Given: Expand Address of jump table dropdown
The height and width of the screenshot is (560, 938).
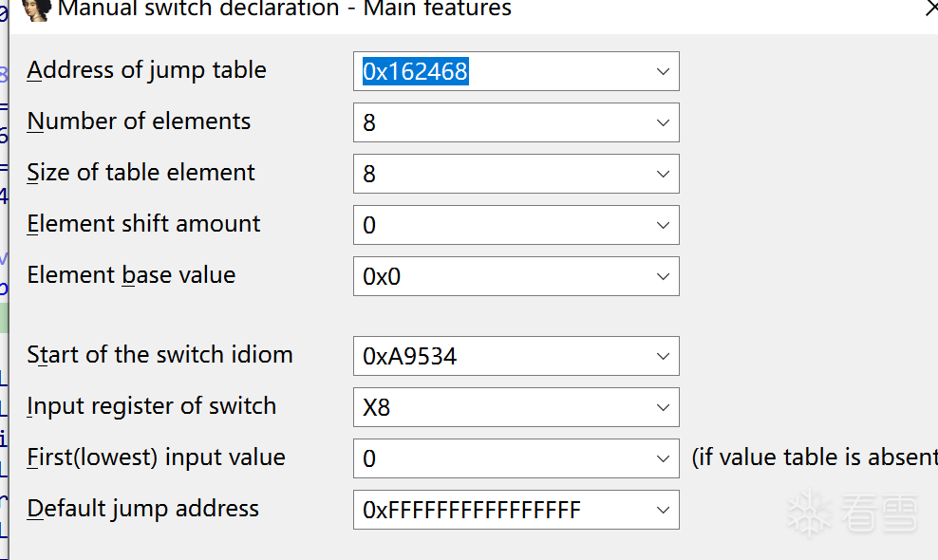Looking at the screenshot, I should click(x=663, y=71).
